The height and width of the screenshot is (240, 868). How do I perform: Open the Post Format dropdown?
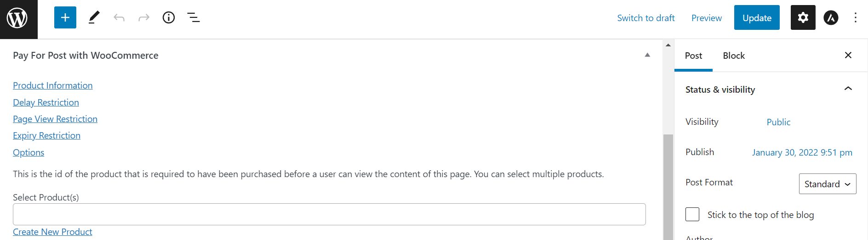coord(827,184)
